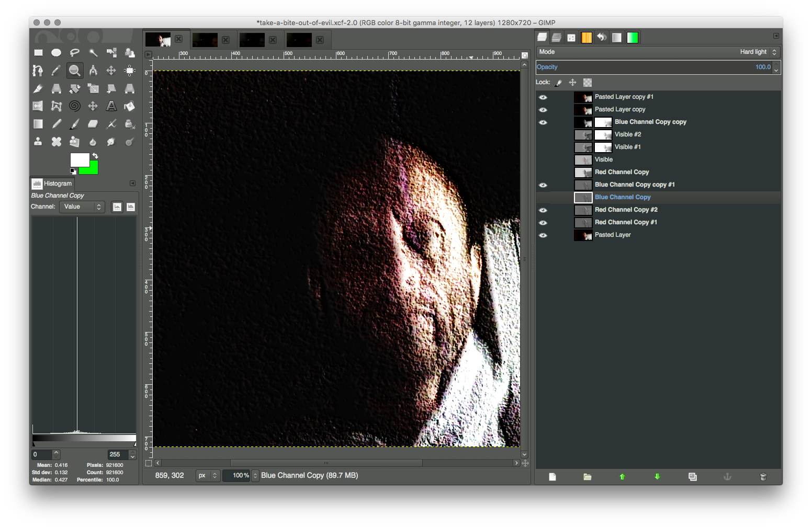The height and width of the screenshot is (527, 812).
Task: Raise layer with green up arrow
Action: tap(622, 477)
